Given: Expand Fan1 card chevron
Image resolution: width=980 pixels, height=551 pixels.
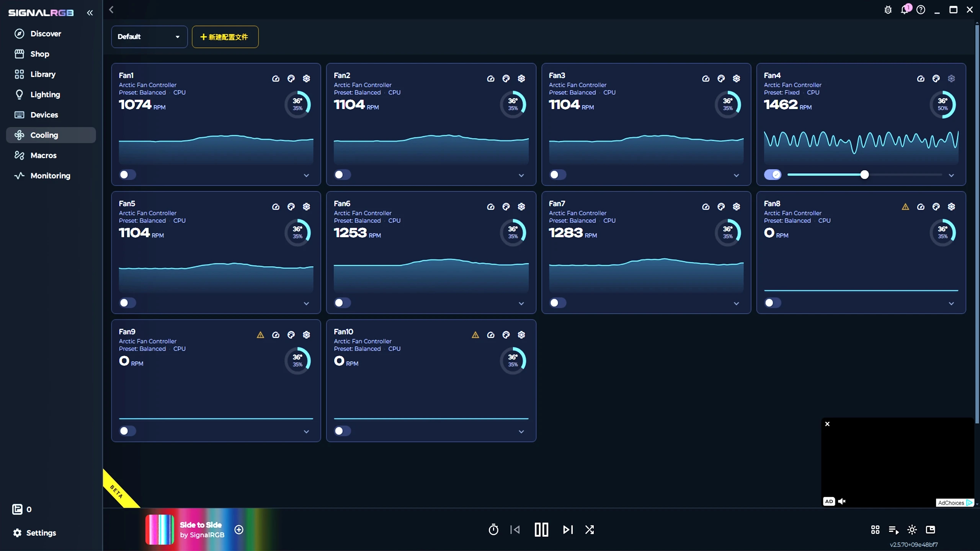Looking at the screenshot, I should (x=306, y=175).
